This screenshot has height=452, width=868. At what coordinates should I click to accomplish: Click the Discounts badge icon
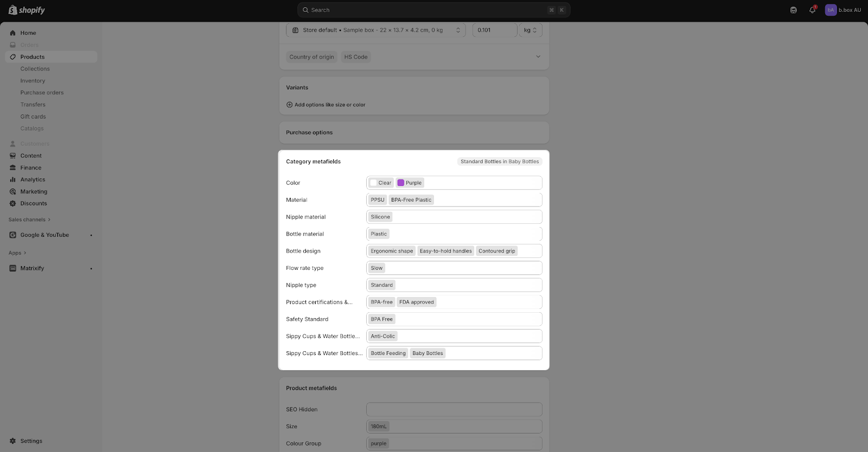pos(13,204)
